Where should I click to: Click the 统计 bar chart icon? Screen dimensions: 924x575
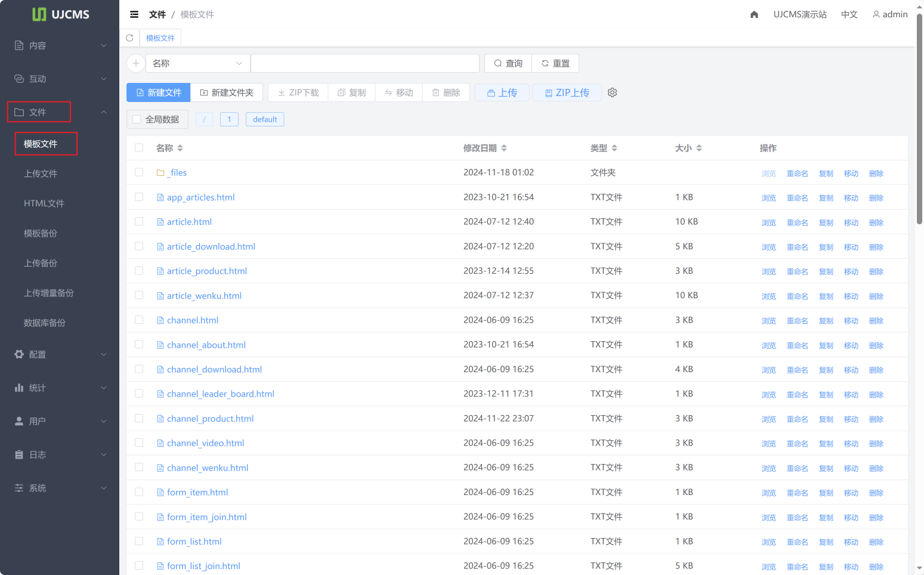coord(19,388)
